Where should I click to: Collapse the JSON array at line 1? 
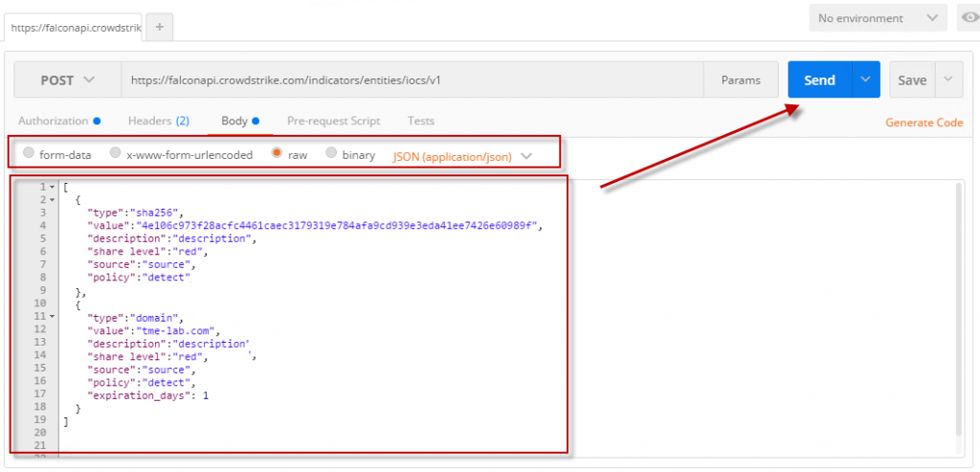tap(52, 188)
